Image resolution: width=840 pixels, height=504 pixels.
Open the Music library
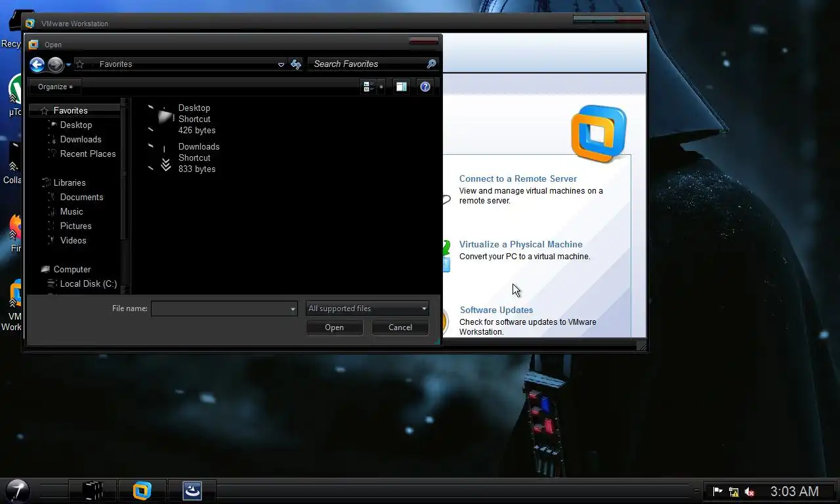coord(72,211)
